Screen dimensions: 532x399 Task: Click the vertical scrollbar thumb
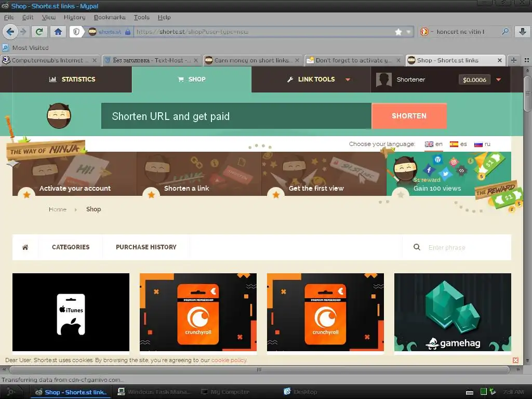pyautogui.click(x=527, y=94)
